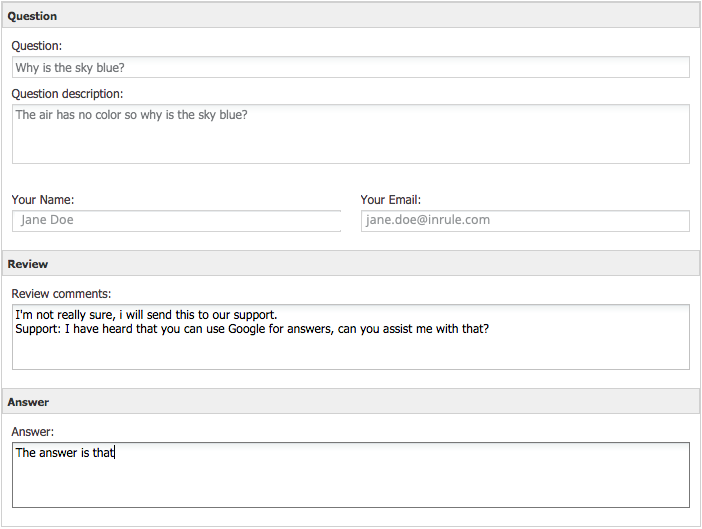Click the line starting "I'm not really sure"
The width and height of the screenshot is (702, 529).
[x=145, y=315]
